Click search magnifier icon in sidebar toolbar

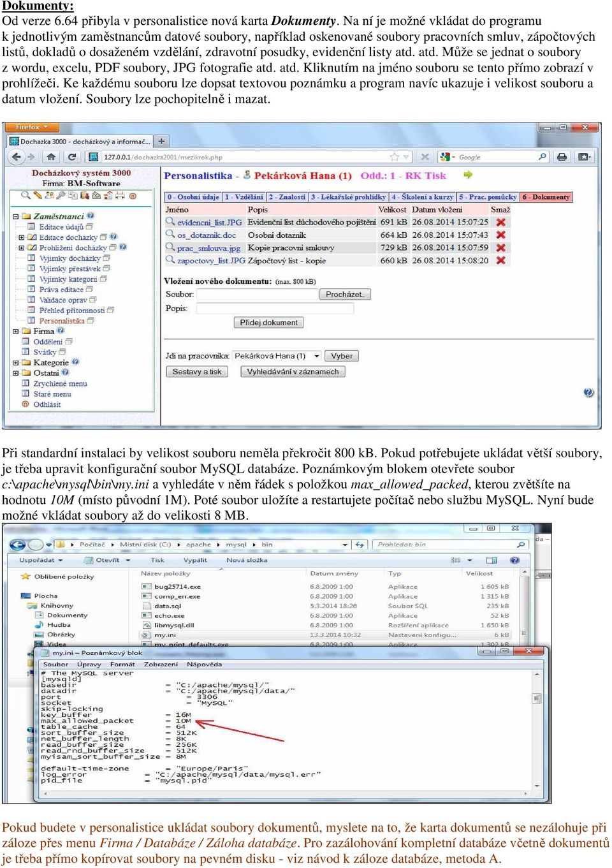[25, 195]
